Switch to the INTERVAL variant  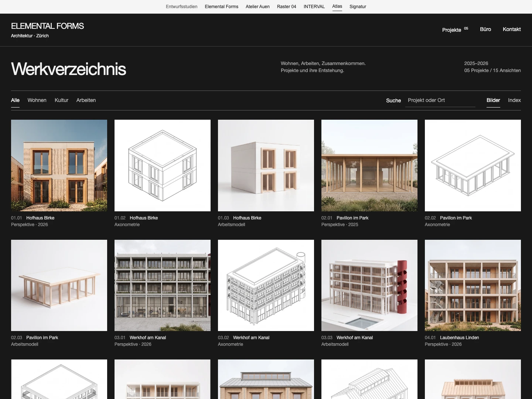[x=314, y=7]
